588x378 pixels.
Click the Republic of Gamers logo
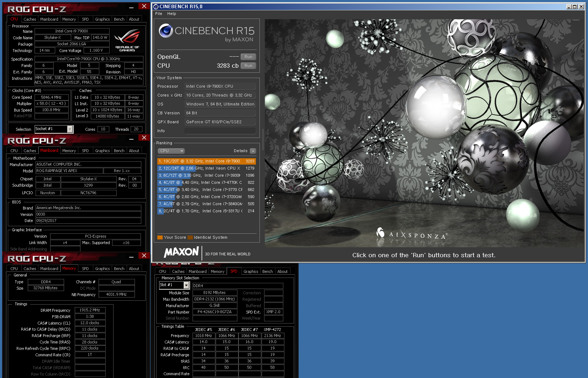pyautogui.click(x=127, y=41)
